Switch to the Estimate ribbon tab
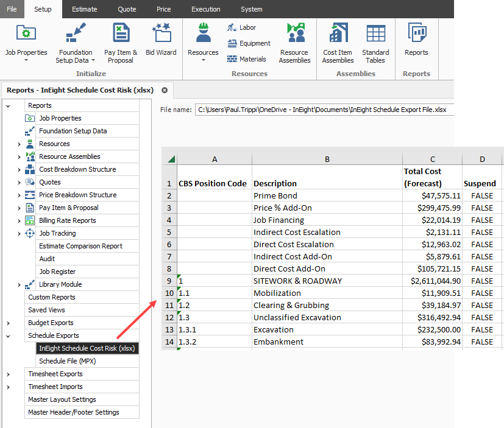This screenshot has height=428, width=504. tap(84, 9)
